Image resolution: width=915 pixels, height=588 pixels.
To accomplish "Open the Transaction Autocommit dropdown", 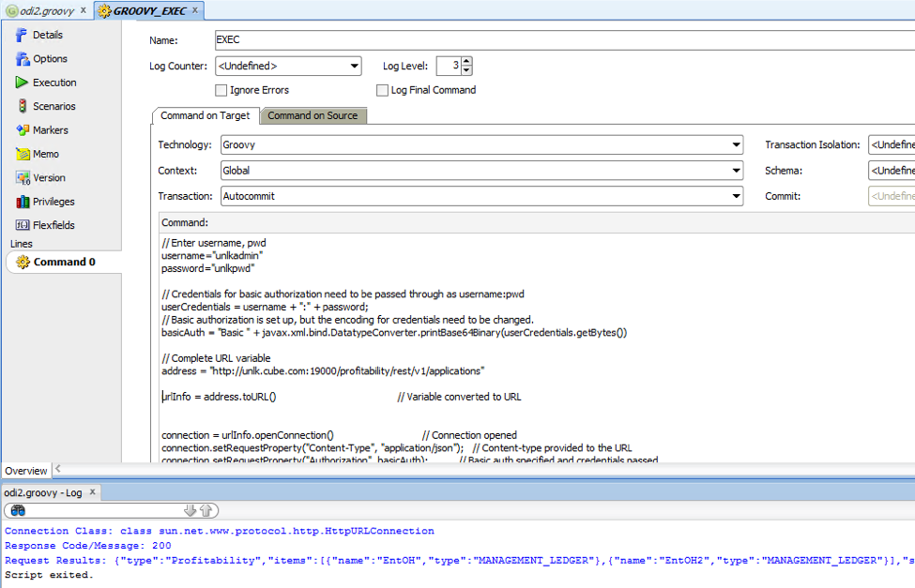I will pyautogui.click(x=736, y=197).
